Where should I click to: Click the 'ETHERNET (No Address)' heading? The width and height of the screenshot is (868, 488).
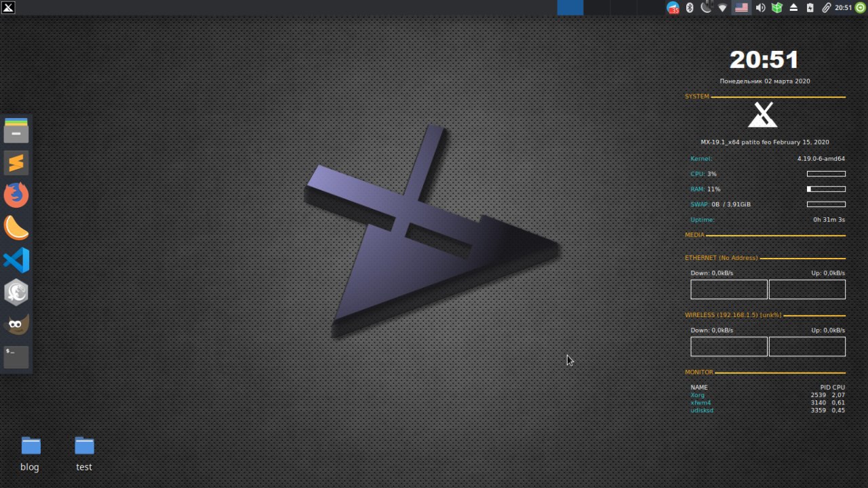click(722, 258)
